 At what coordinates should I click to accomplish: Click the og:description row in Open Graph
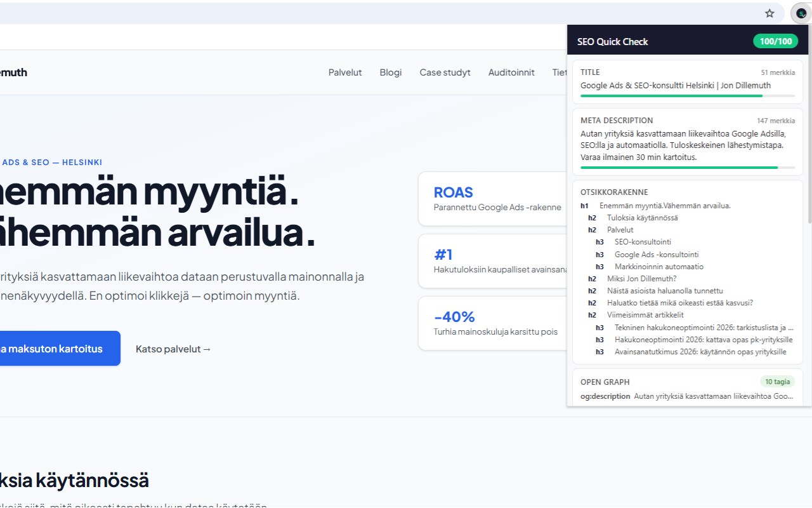coord(688,396)
